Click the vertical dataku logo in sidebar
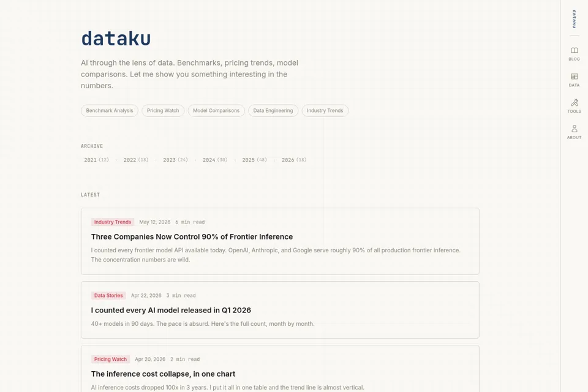 point(574,19)
